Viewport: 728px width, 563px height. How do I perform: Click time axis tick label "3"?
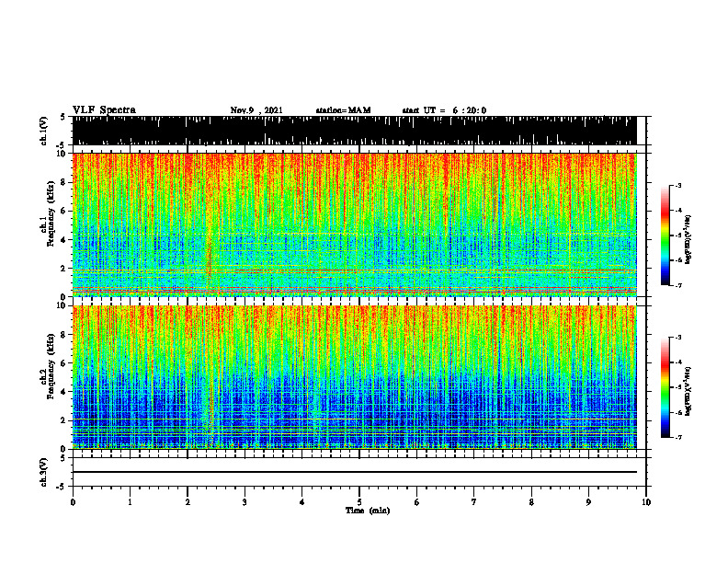click(245, 502)
